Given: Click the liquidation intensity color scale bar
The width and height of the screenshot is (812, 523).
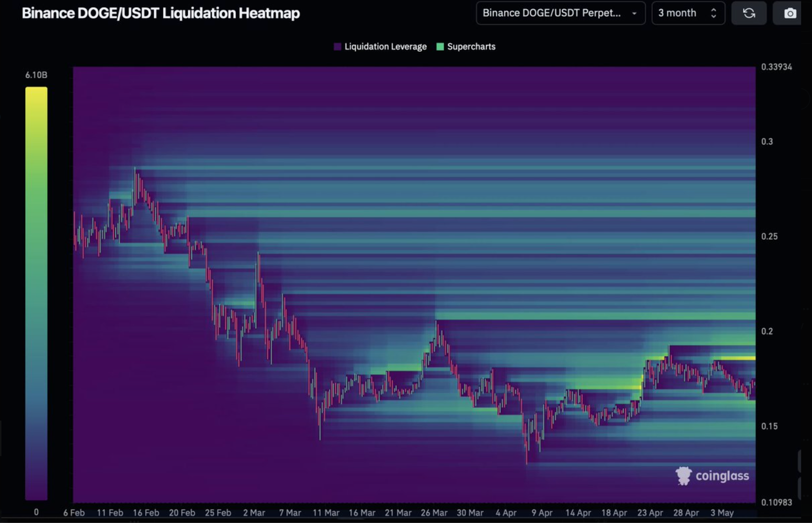Looking at the screenshot, I should (x=36, y=293).
